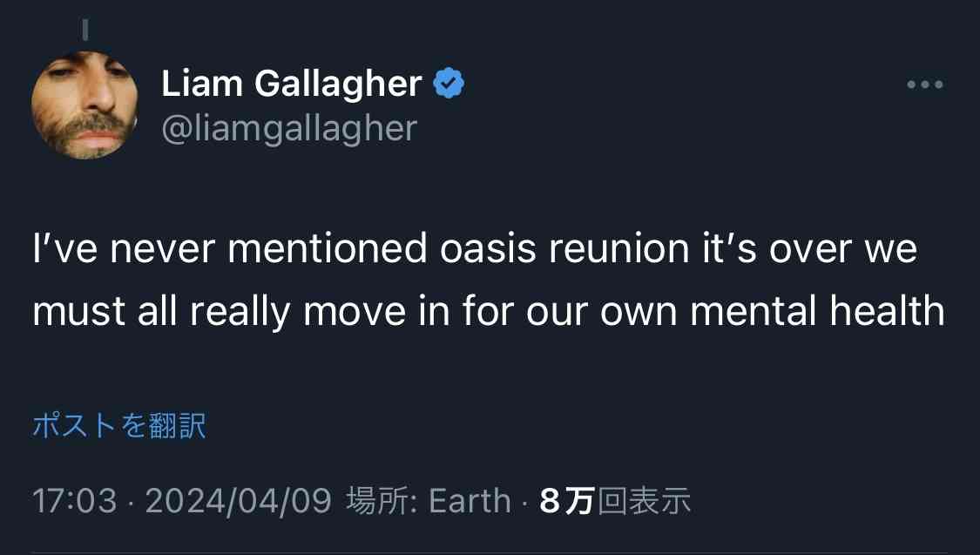Click the bold "8万" view number
The image size is (980, 555).
[566, 501]
